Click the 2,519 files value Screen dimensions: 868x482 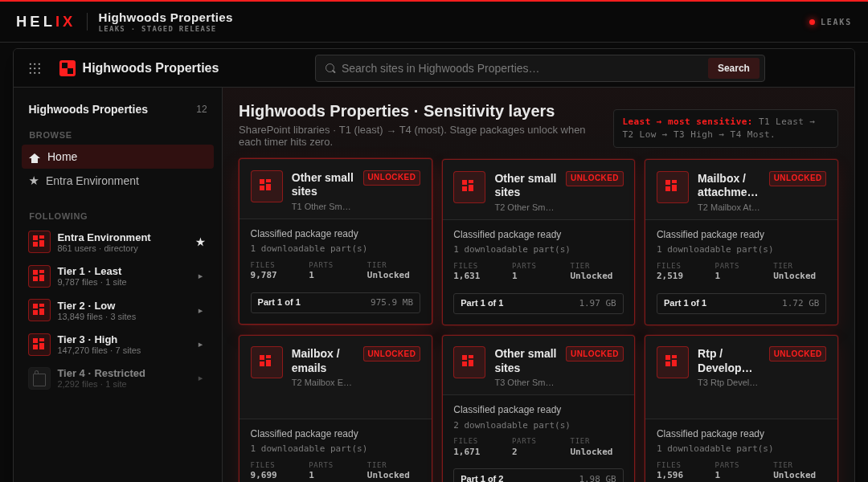pyautogui.click(x=669, y=276)
